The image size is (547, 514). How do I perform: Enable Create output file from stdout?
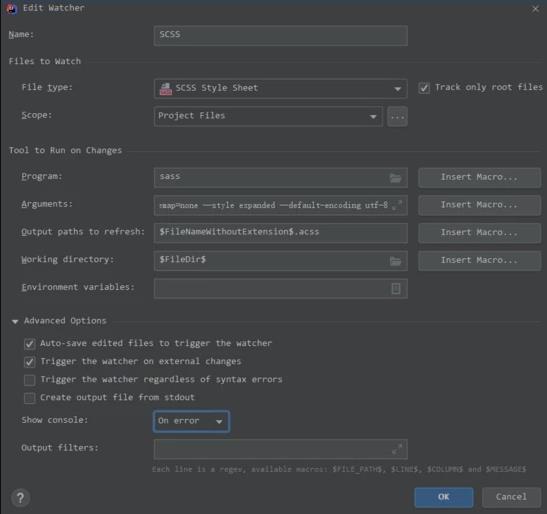[x=30, y=398]
